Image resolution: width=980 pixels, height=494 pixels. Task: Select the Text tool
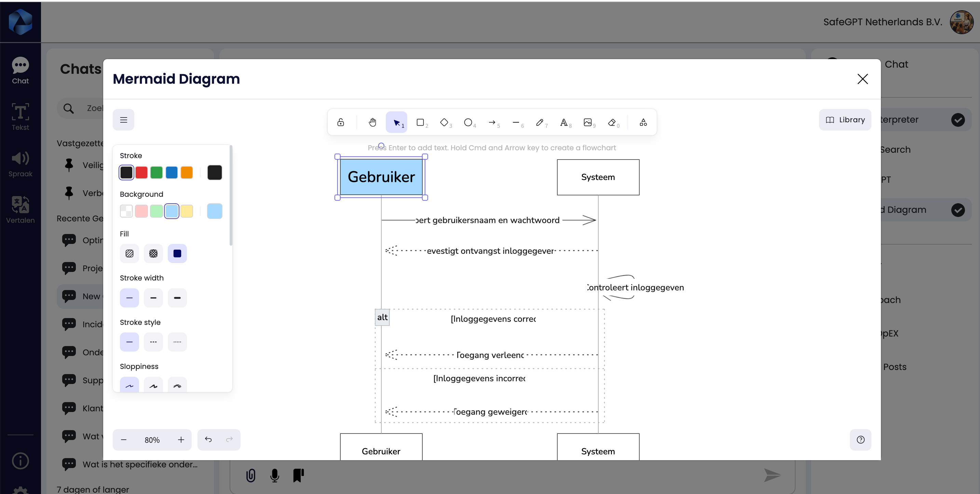click(564, 122)
